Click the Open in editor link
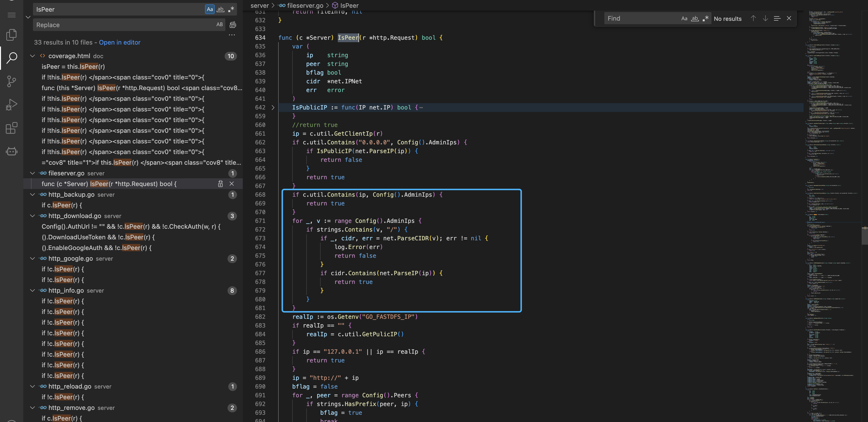 click(x=120, y=42)
